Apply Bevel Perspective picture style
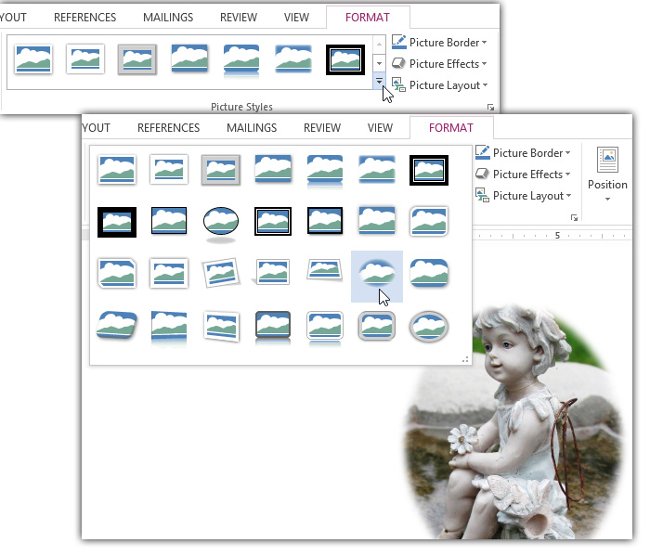Screen dimensions: 650x556 pyautogui.click(x=117, y=325)
